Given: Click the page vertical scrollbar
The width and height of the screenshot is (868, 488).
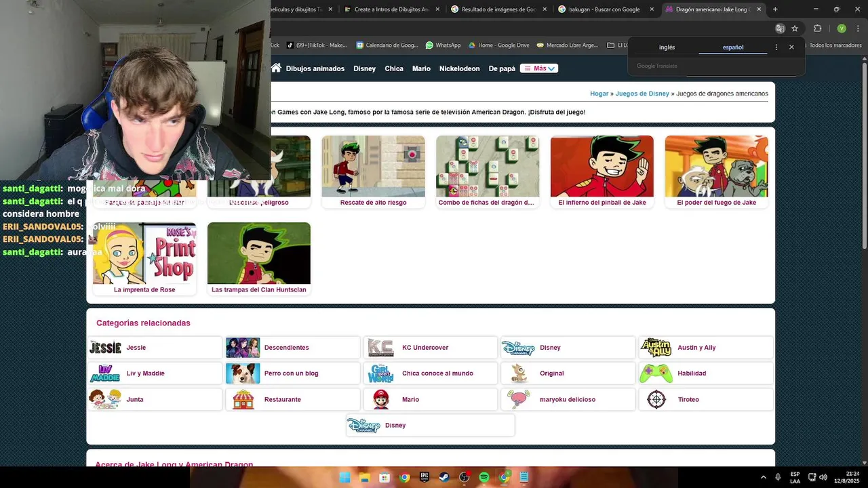Looking at the screenshot, I should (864, 156).
